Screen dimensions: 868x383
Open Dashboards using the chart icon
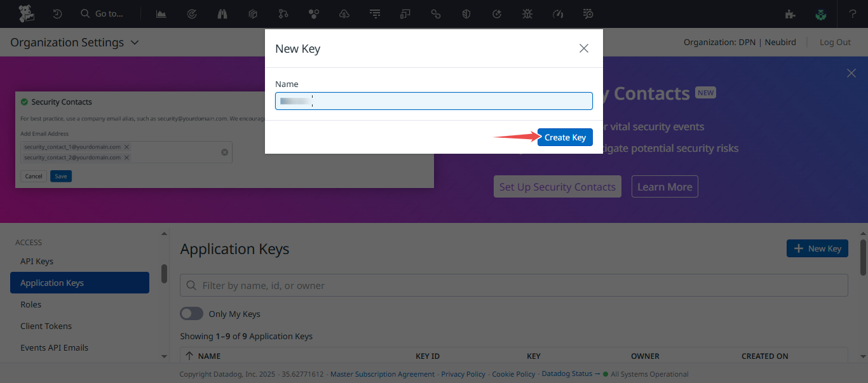click(x=161, y=13)
